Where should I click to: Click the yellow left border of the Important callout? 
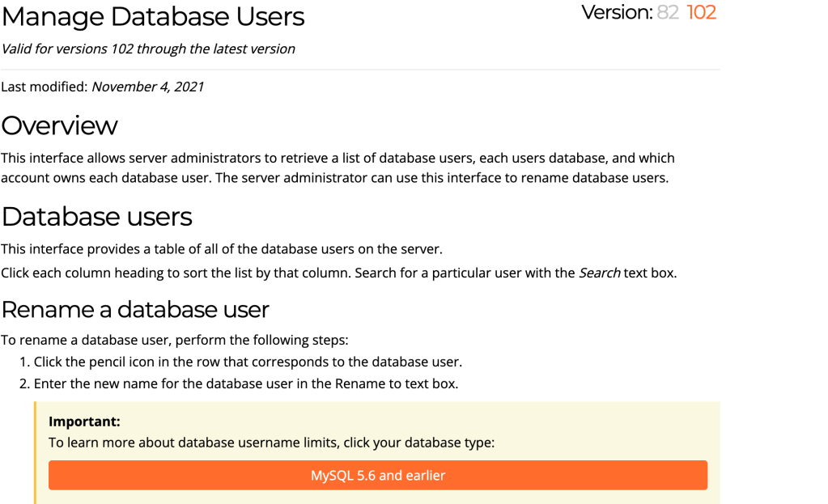pos(36,453)
